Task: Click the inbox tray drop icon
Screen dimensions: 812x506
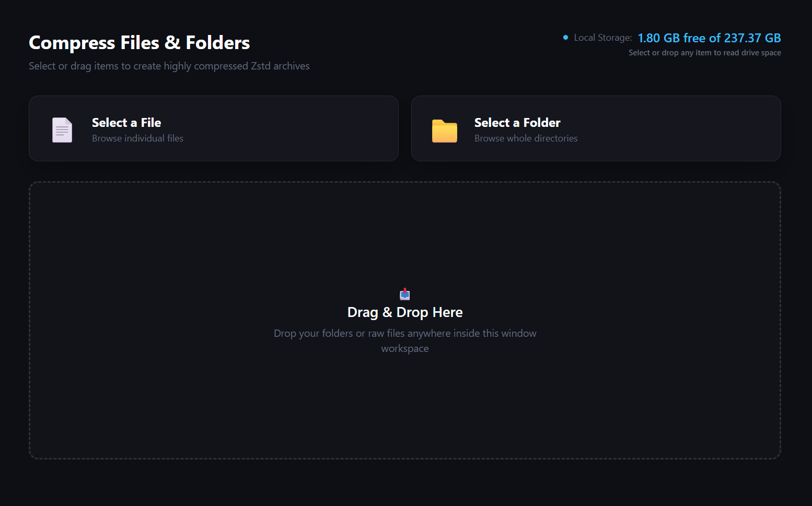Action: 405,294
